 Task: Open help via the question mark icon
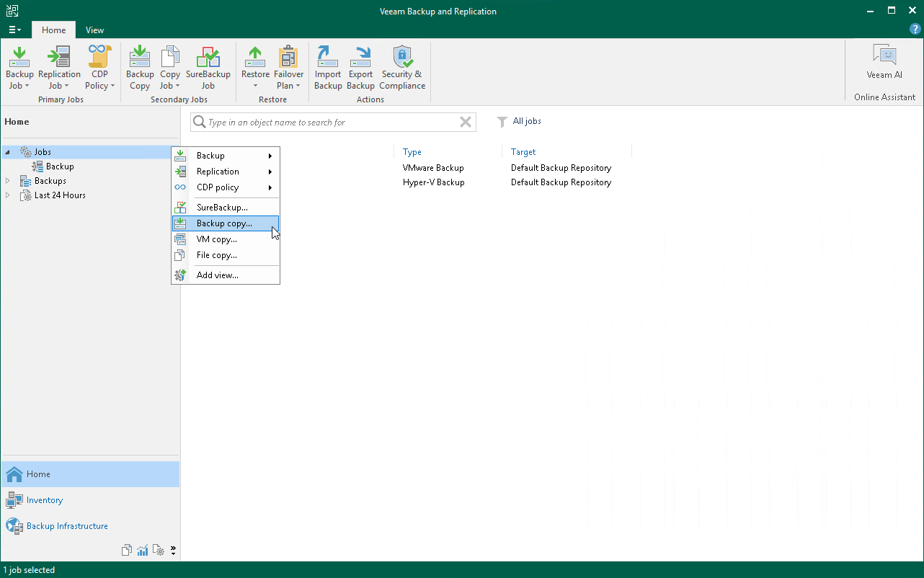915,29
